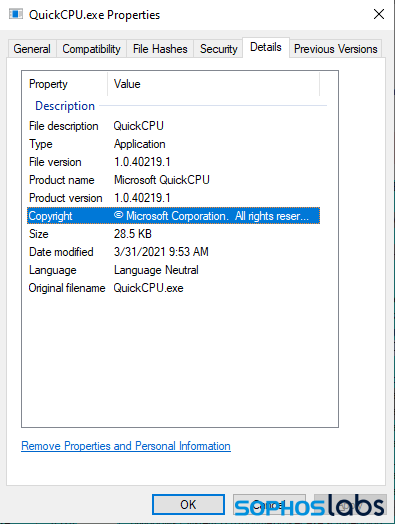Close the Properties dialog window
Screen dimensions: 395x524
[x=379, y=14]
